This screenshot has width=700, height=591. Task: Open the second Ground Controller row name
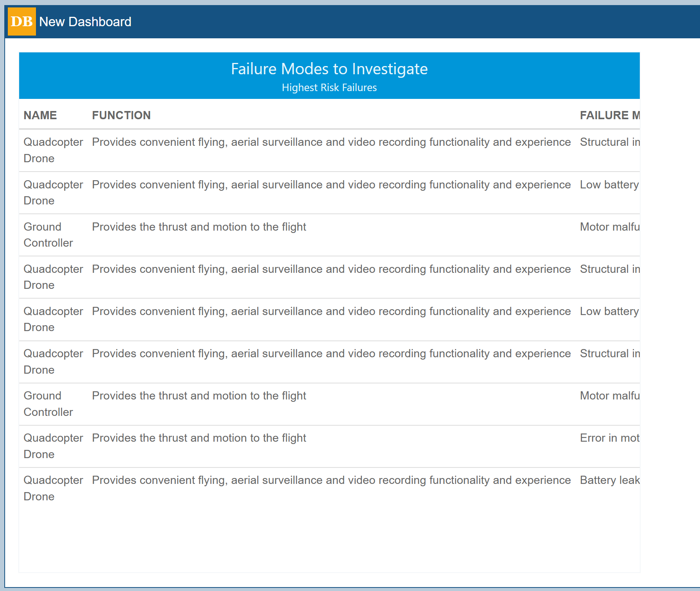(48, 404)
